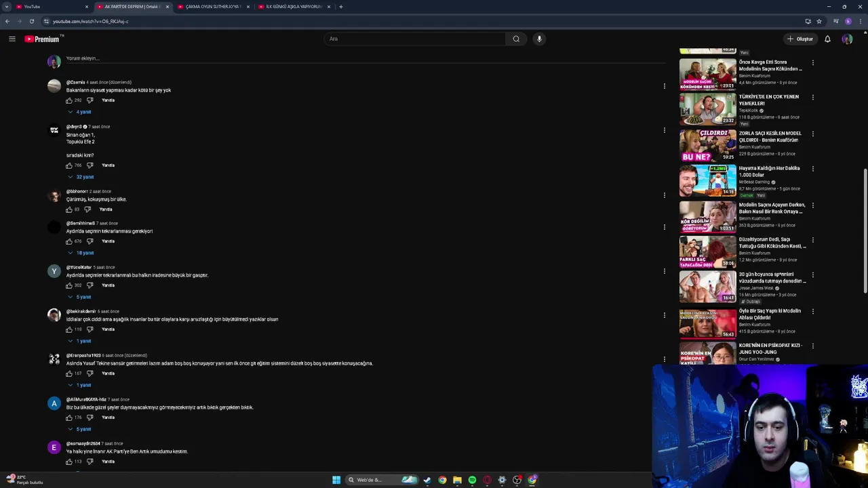Open @bekirakdemir channel link
The width and height of the screenshot is (868, 488).
click(x=81, y=312)
